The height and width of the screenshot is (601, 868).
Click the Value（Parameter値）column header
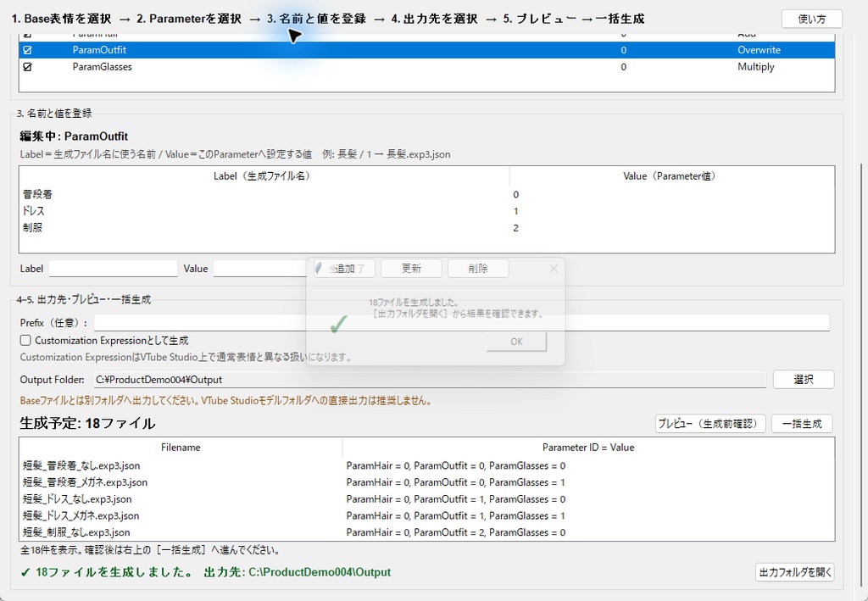pos(671,176)
